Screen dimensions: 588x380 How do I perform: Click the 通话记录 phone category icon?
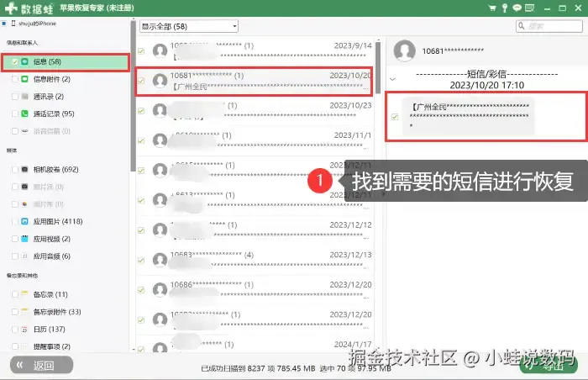pos(24,113)
